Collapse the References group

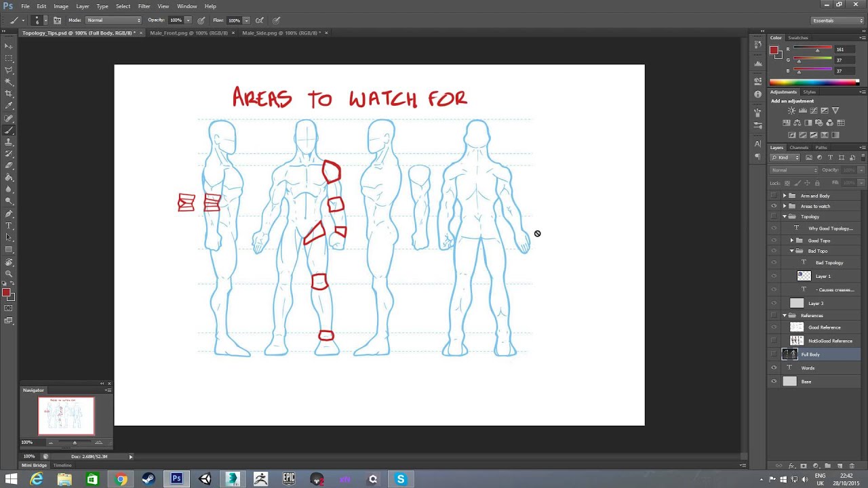785,316
